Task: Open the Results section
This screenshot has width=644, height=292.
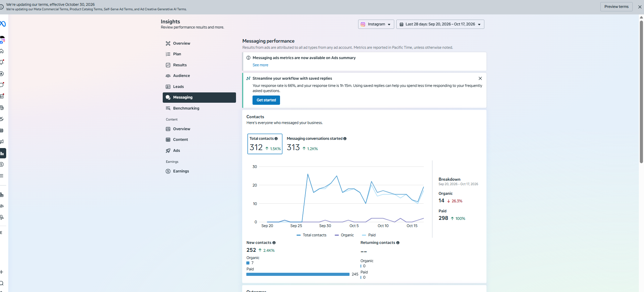Action: point(199,65)
